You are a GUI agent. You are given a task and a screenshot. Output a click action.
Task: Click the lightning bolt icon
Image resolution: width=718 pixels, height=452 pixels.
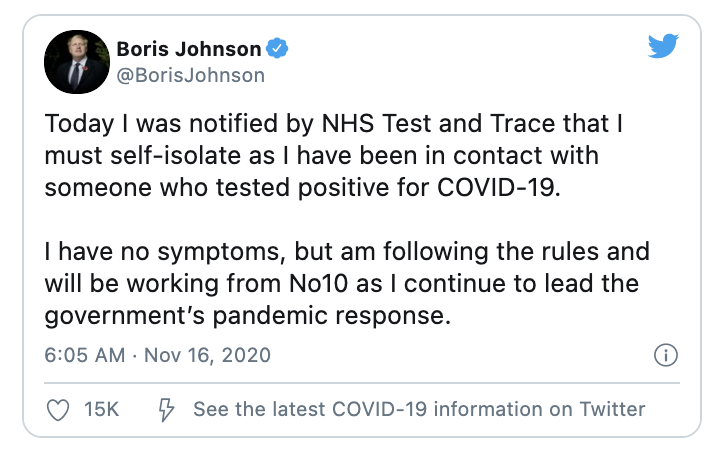pos(168,409)
